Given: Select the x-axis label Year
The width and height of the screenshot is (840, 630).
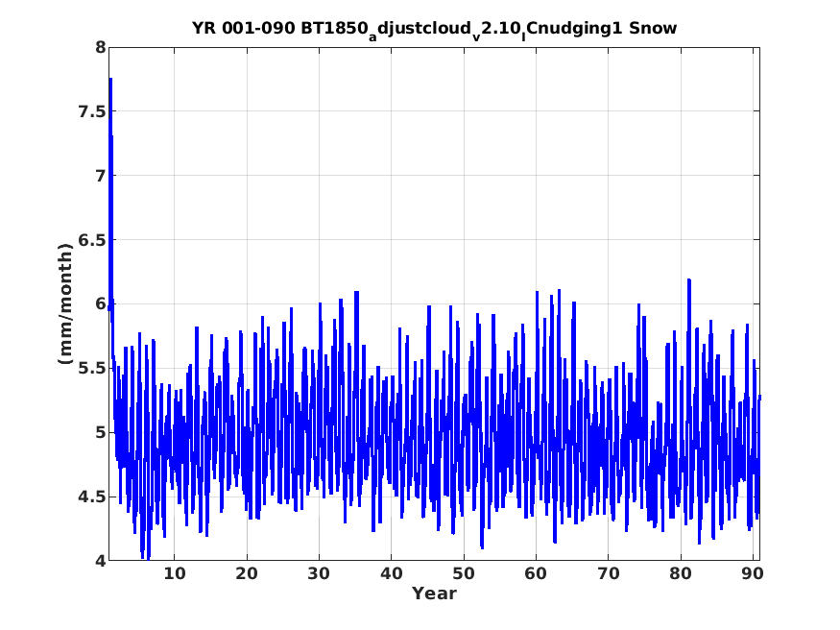Looking at the screenshot, I should tap(434, 594).
